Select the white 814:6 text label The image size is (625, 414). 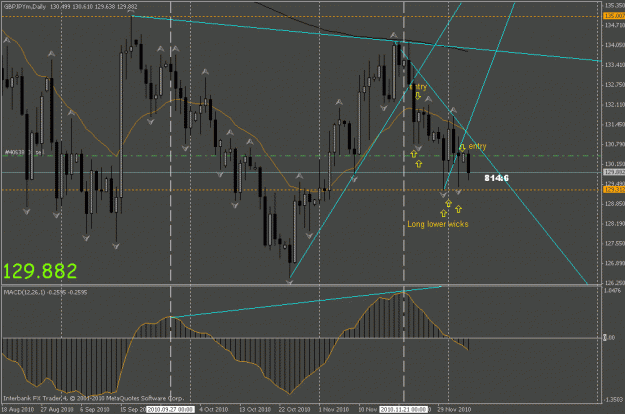[x=496, y=178]
